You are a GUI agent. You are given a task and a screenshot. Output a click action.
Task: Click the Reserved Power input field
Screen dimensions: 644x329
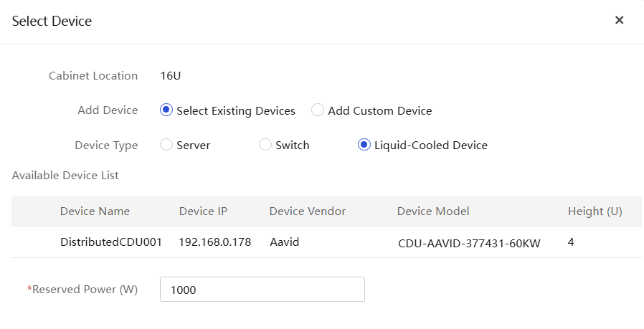click(262, 289)
